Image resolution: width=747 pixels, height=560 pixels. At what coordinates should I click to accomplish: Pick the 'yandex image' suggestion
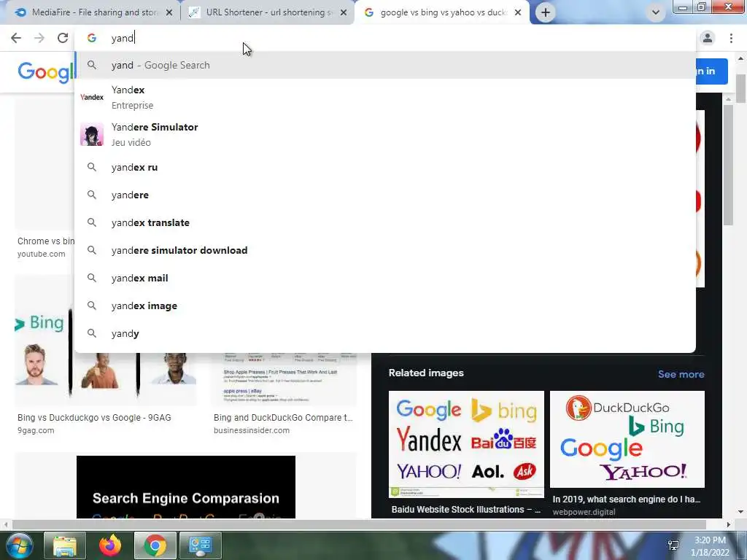click(385, 306)
